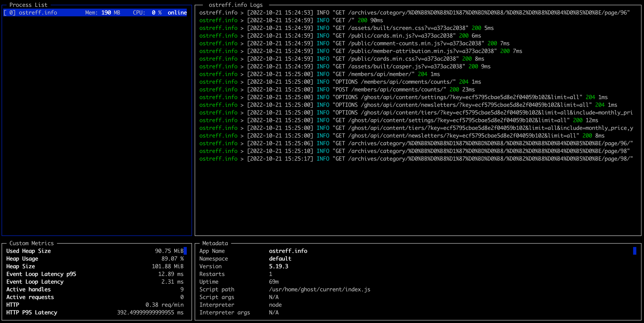The image size is (644, 323).
Task: Click the Version 5.19.3 value
Action: (x=279, y=266)
